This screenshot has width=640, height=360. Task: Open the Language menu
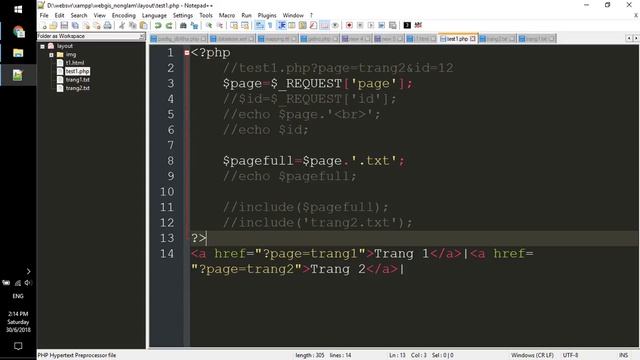click(154, 15)
